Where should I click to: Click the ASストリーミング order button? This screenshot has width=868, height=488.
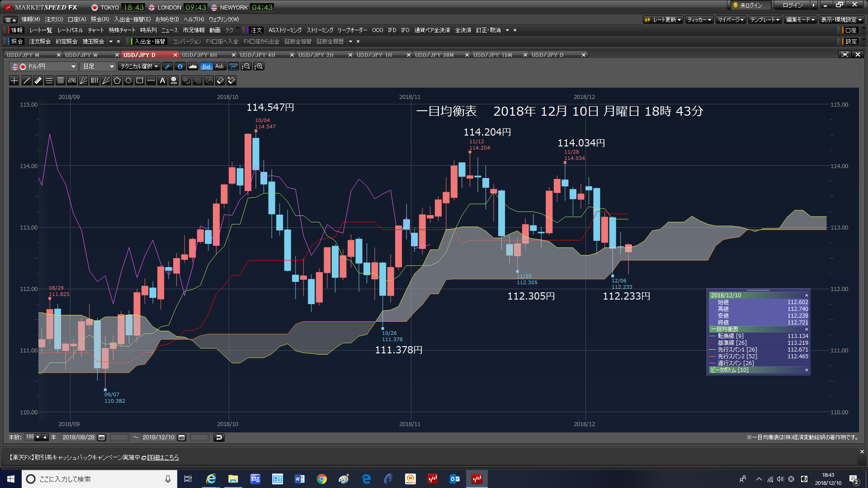click(285, 30)
